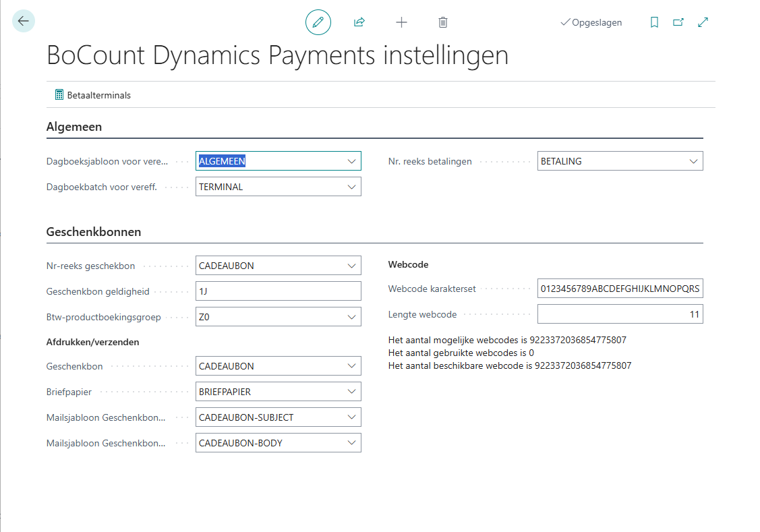760x532 pixels.
Task: Open Btw-productboekingsgroep dropdown arrow
Action: pyautogui.click(x=351, y=317)
